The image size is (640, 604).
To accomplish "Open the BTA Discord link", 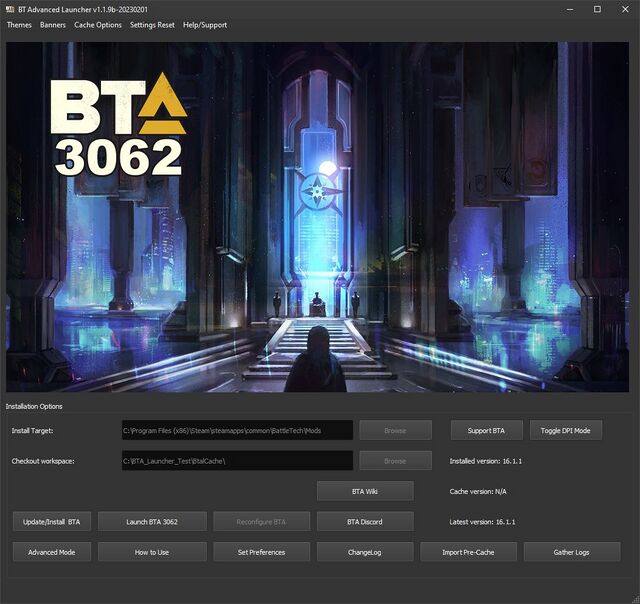I will click(x=365, y=522).
